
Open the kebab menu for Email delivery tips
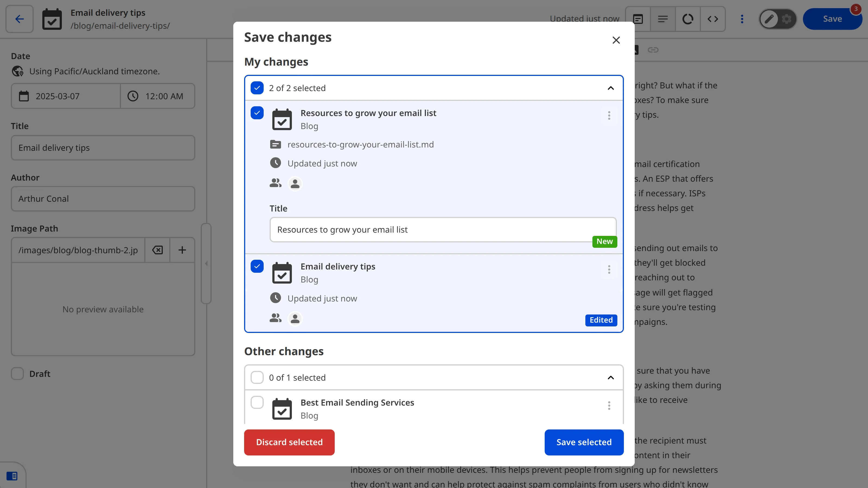[609, 269]
